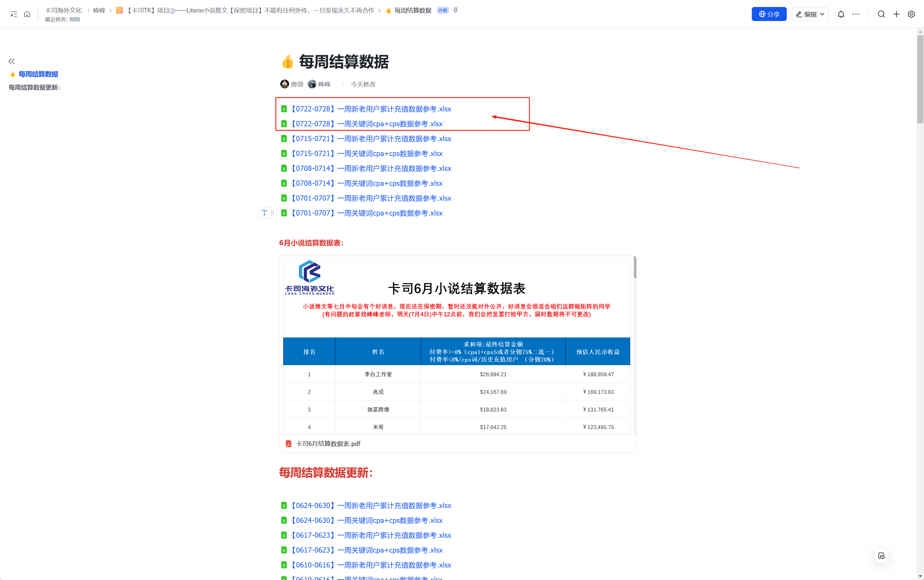Click the Excel icon of 0715-0721 关键词 file
Viewport: 924px width, 580px height.
click(x=284, y=153)
